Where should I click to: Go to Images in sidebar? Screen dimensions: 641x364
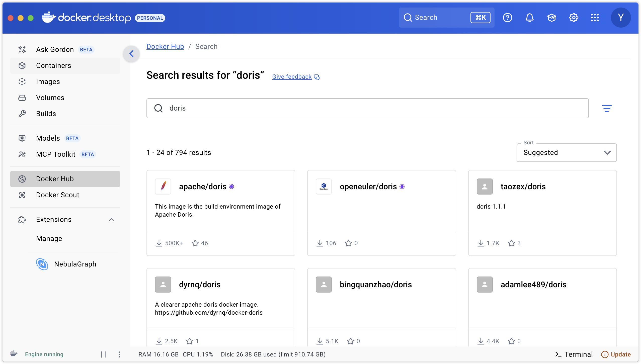pos(48,82)
